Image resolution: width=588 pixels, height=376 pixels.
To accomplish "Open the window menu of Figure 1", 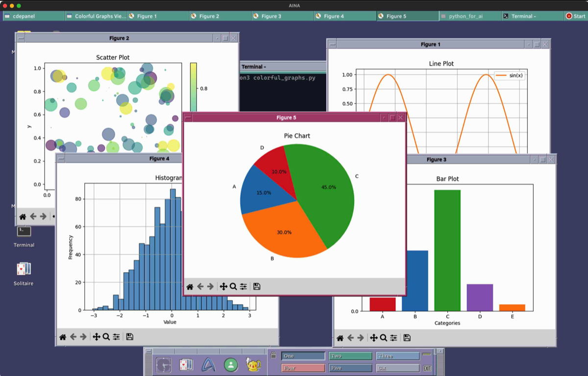I will pyautogui.click(x=332, y=45).
